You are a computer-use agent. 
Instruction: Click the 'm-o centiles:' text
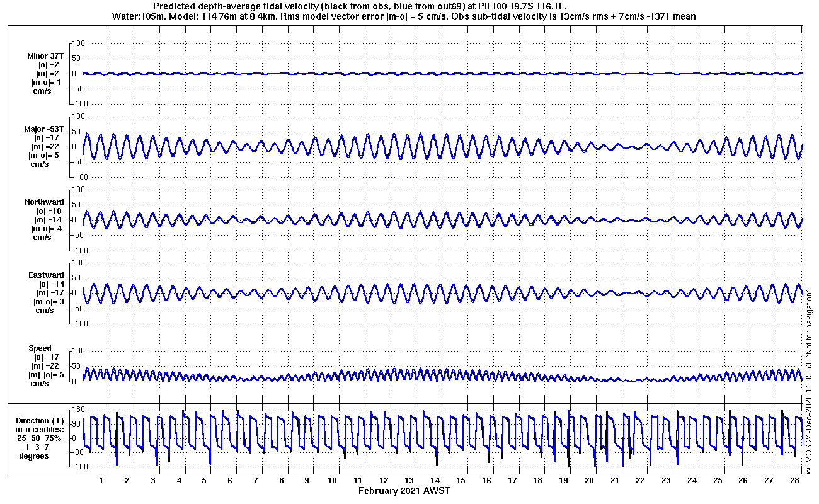point(40,430)
